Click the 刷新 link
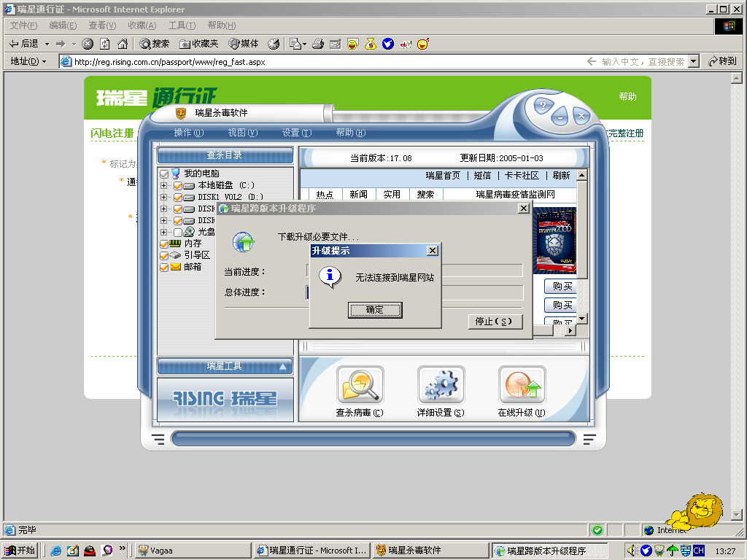 coord(561,176)
